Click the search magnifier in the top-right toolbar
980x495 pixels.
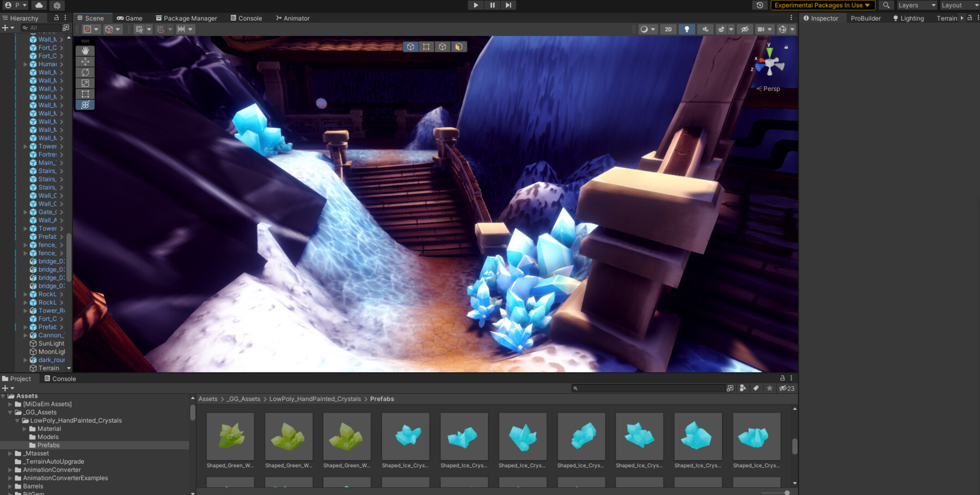tap(886, 5)
